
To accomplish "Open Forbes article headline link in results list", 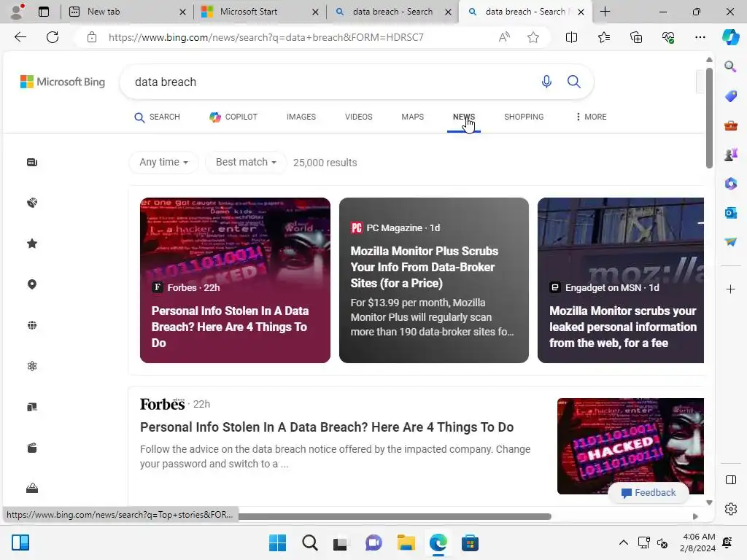I will click(327, 427).
